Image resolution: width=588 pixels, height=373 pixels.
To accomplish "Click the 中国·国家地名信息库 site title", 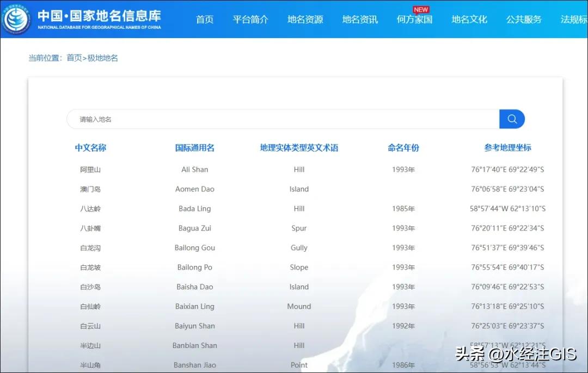I will 100,16.
